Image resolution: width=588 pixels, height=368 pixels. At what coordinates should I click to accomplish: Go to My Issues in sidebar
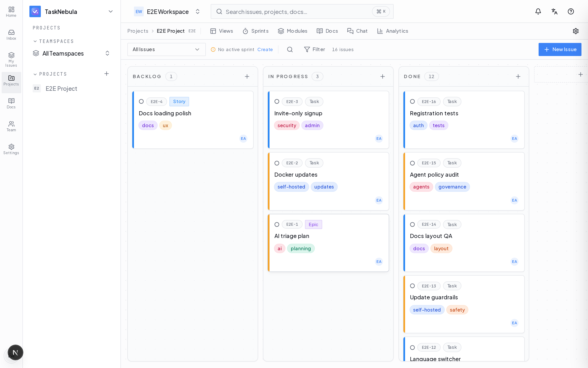click(11, 60)
